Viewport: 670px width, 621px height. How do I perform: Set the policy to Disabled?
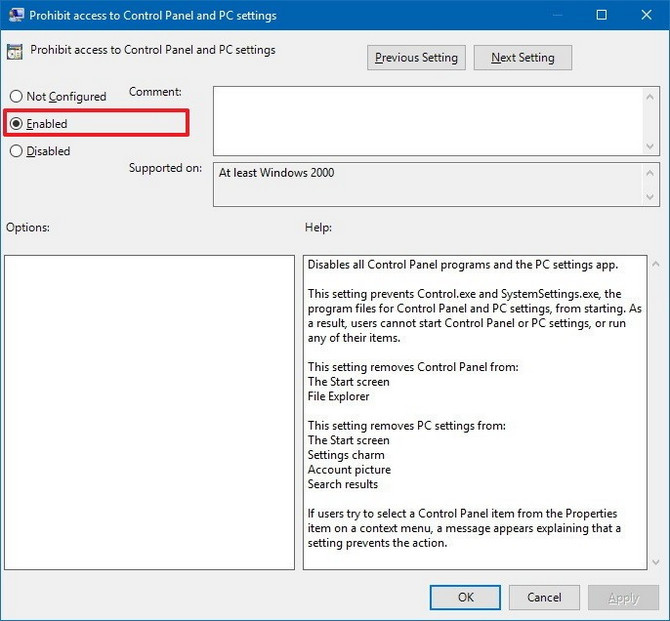tap(16, 152)
